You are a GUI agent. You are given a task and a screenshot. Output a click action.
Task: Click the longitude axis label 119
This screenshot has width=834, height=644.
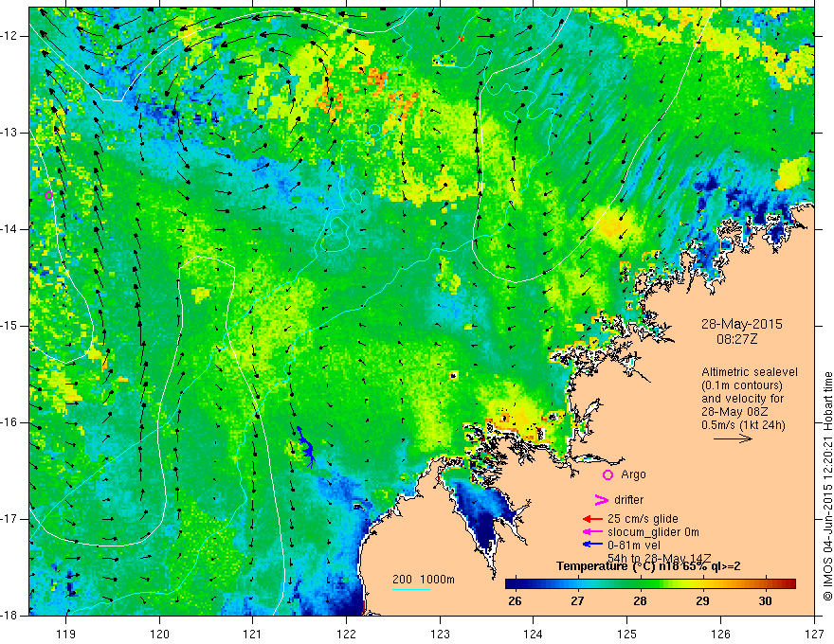point(66,634)
